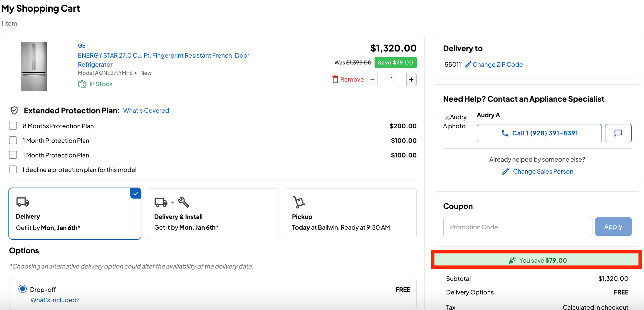Choose the Pickup at Ballwin option card

tap(351, 214)
